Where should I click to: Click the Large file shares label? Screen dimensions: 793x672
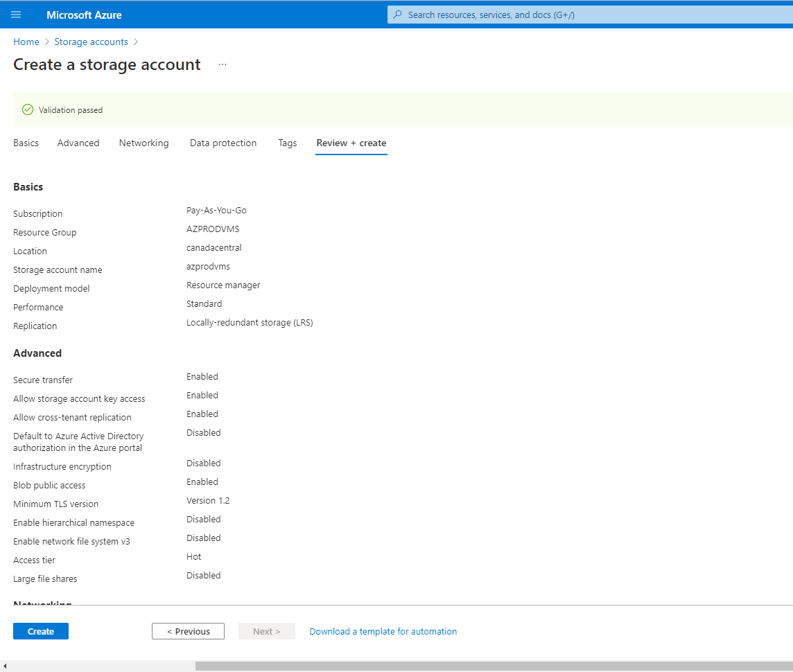tap(46, 578)
